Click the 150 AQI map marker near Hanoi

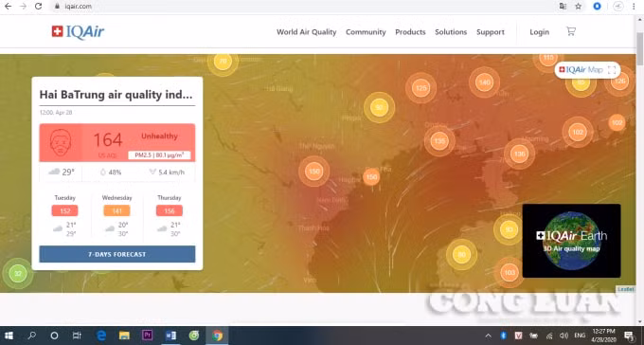tap(314, 172)
